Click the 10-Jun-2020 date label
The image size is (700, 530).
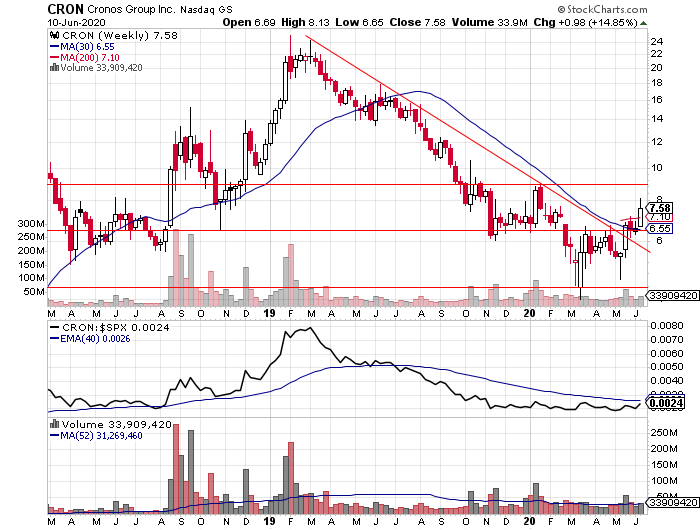(x=77, y=22)
